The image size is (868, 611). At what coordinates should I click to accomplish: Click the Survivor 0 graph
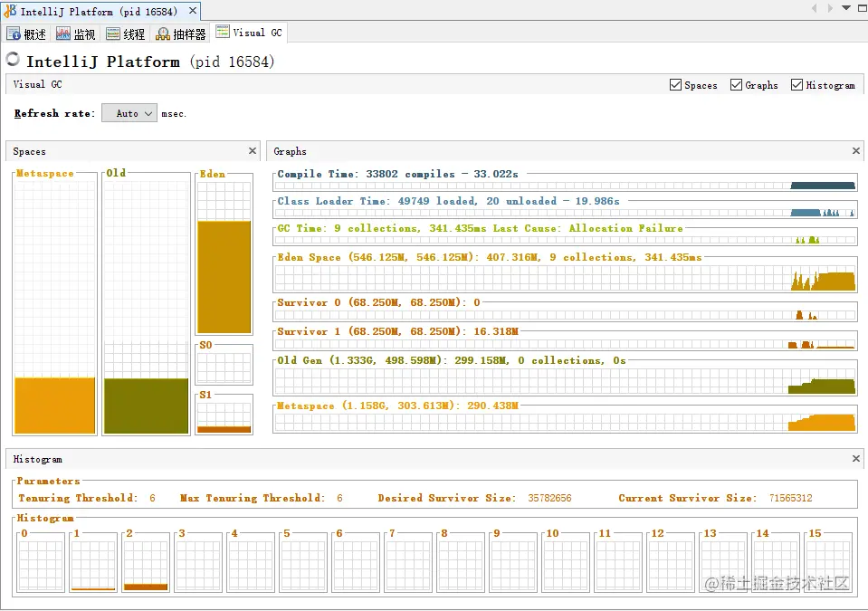click(x=565, y=315)
